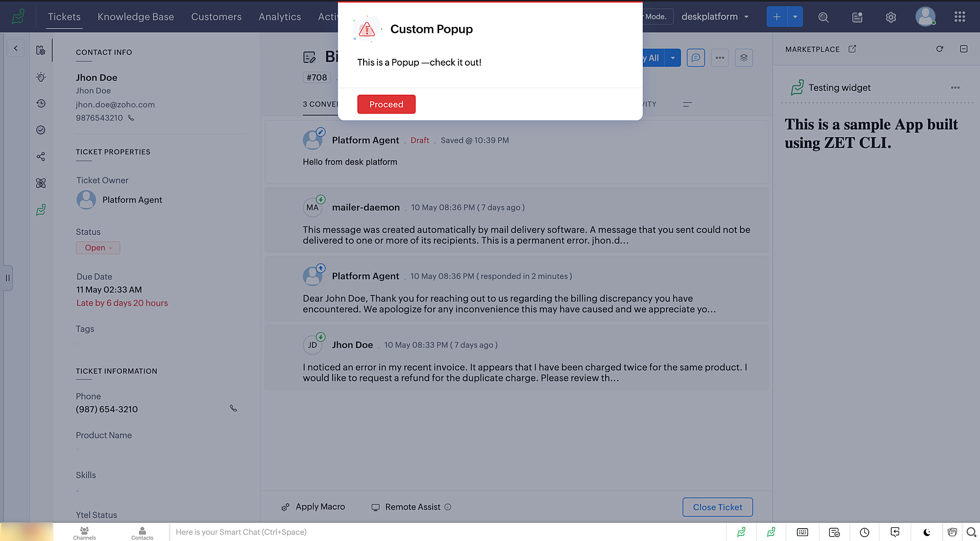Toggle dark night mode moon icon
Screen dimensions: 980x541
(x=927, y=532)
